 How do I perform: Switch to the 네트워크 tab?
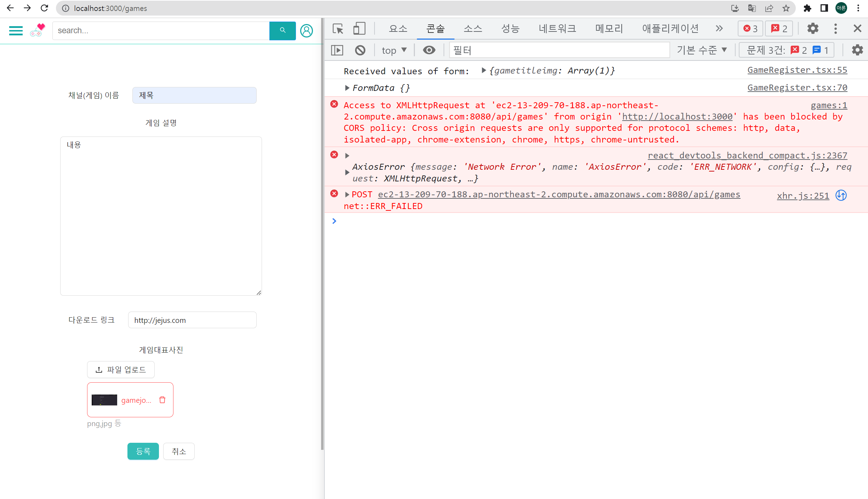[557, 29]
